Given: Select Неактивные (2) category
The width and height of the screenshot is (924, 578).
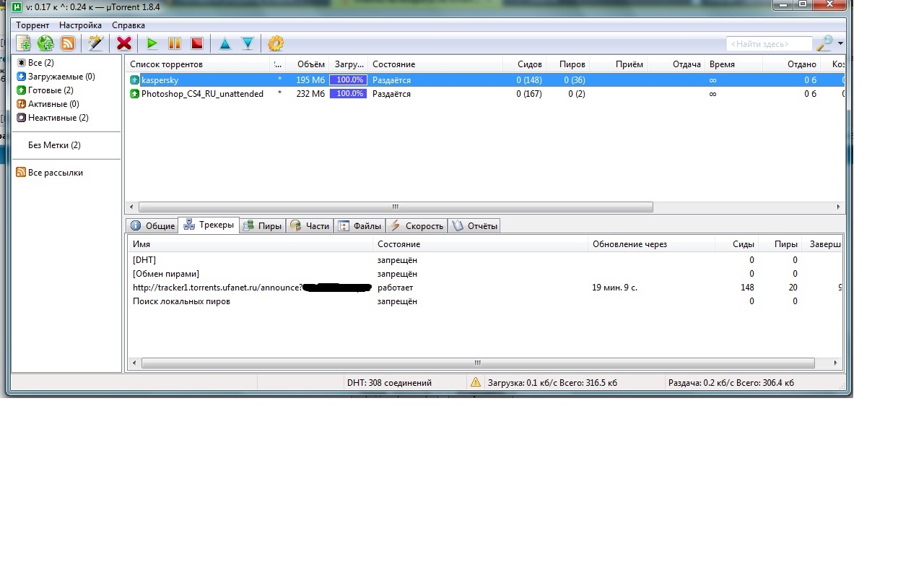Looking at the screenshot, I should point(53,118).
